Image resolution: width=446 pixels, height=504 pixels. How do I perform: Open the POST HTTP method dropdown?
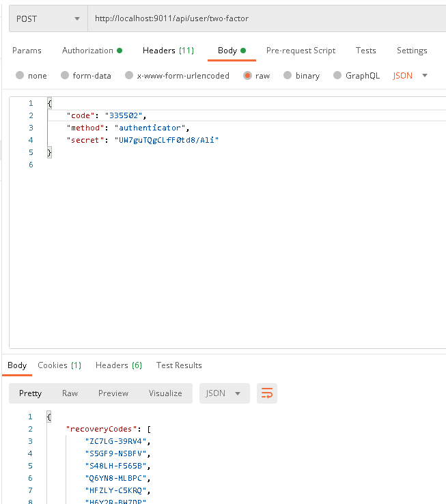point(48,18)
